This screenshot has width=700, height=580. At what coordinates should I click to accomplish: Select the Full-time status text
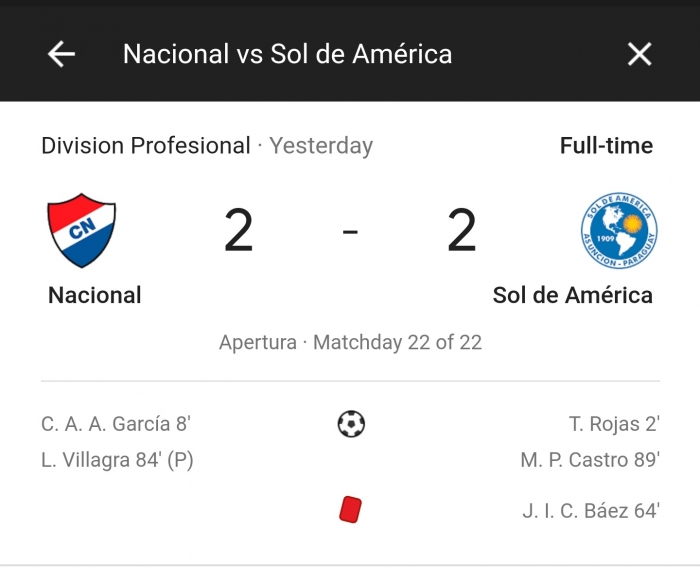click(606, 146)
